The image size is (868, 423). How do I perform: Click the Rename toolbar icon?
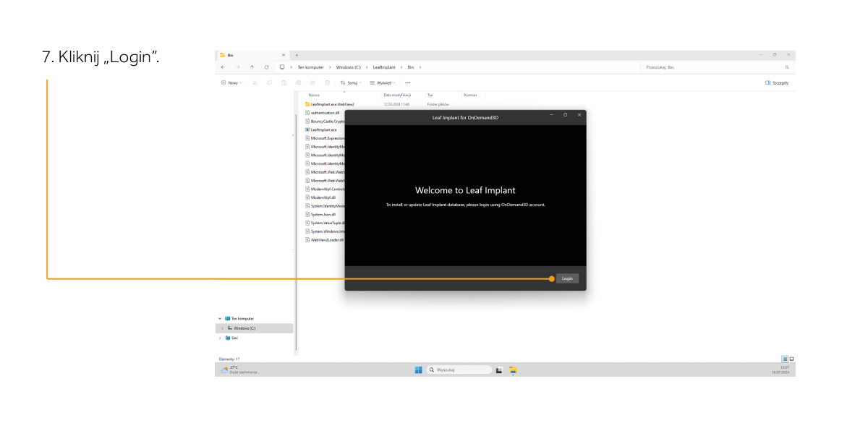pos(299,82)
